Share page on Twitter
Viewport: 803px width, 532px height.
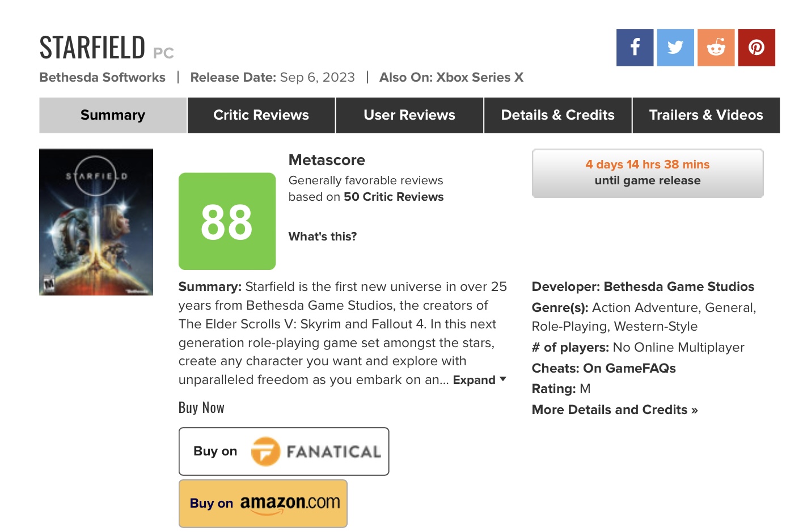point(675,48)
